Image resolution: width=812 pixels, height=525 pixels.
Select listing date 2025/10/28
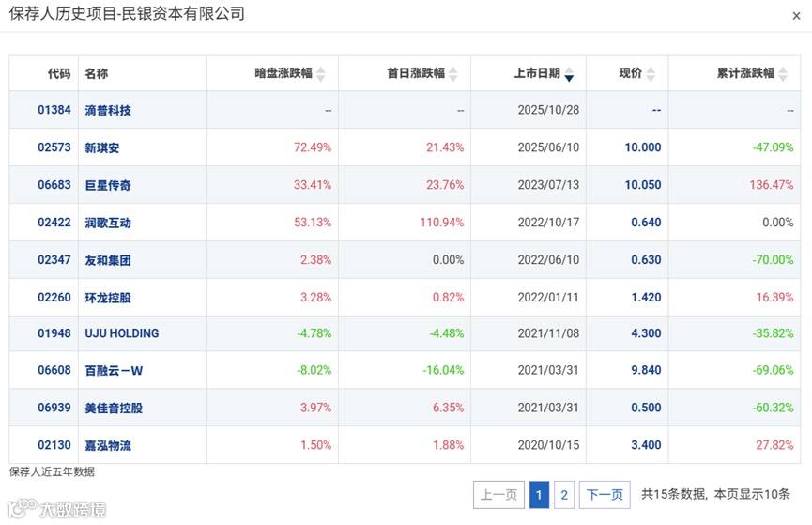click(548, 110)
